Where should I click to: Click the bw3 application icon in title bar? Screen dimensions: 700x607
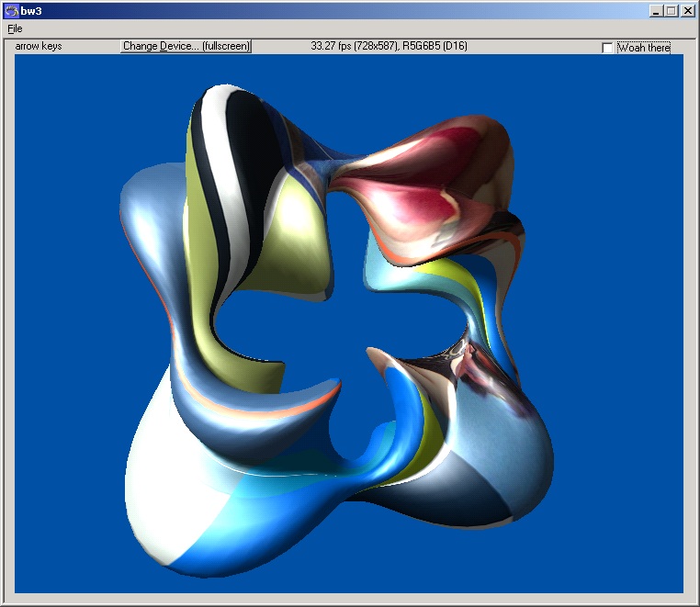(11, 11)
